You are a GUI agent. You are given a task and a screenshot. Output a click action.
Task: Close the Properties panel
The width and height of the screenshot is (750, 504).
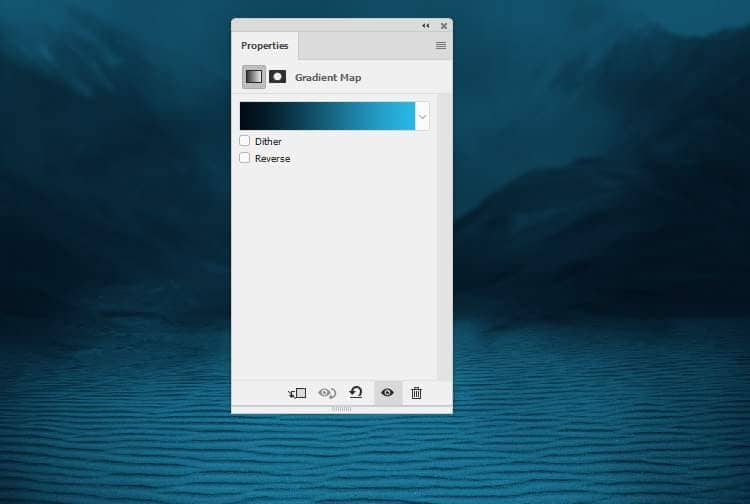[x=444, y=26]
